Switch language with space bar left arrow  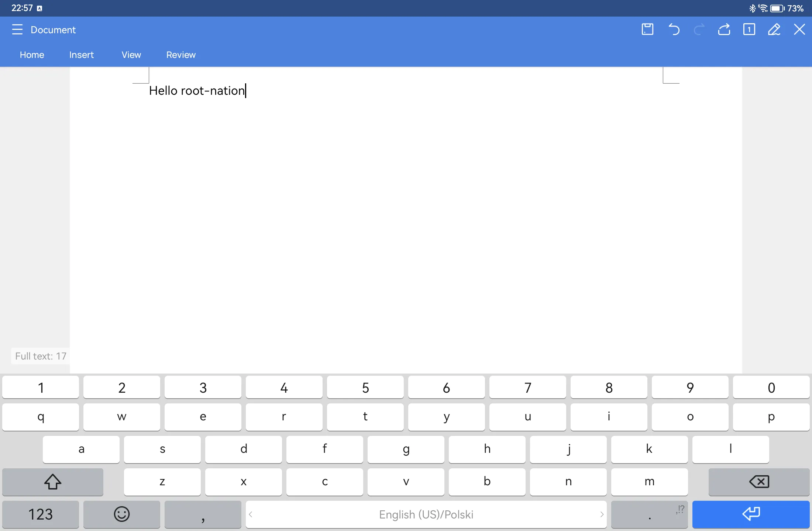coord(251,514)
